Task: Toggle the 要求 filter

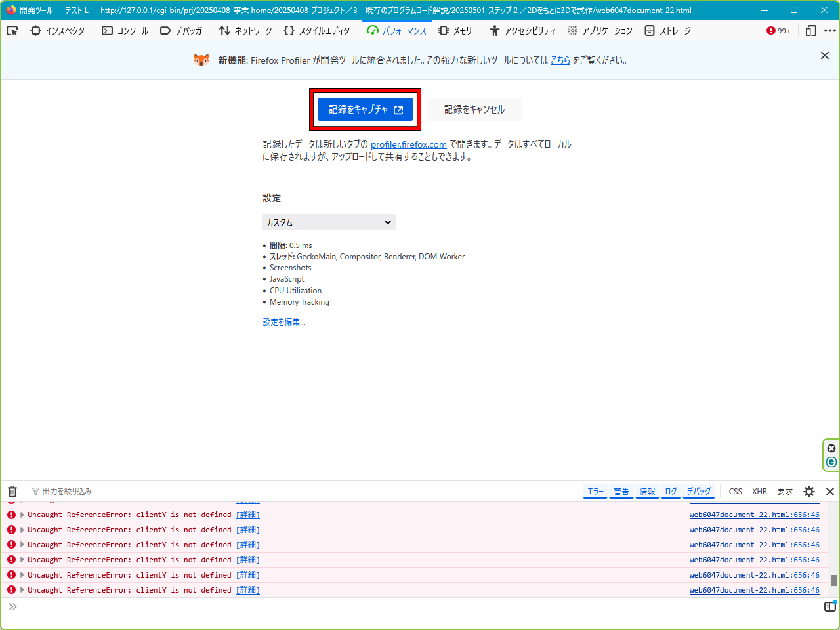Action: pos(785,492)
